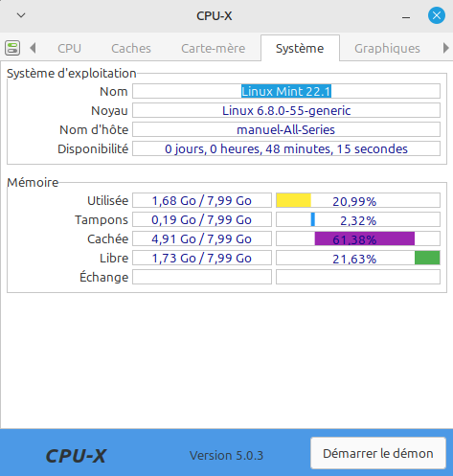Click the Linux 6.8.0-55-generic kernel value
Screen dimensions: 453x476
click(286, 110)
